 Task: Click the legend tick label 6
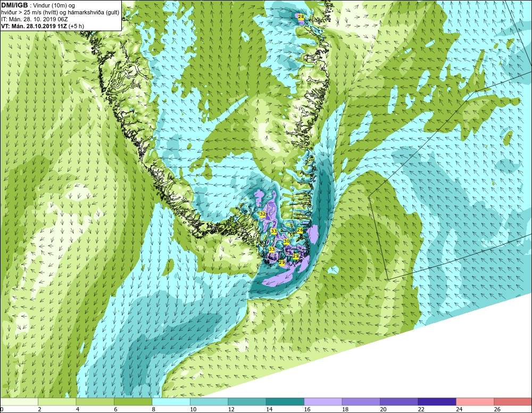point(115,410)
